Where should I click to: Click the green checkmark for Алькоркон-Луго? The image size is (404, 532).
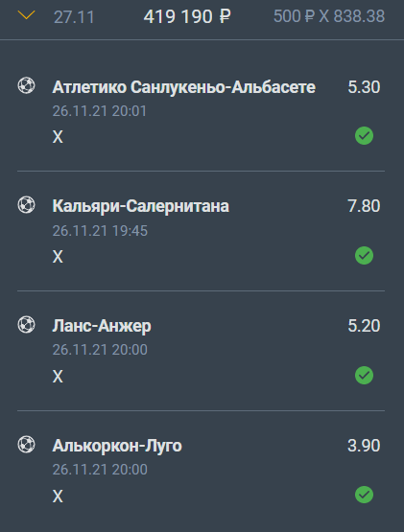[364, 495]
